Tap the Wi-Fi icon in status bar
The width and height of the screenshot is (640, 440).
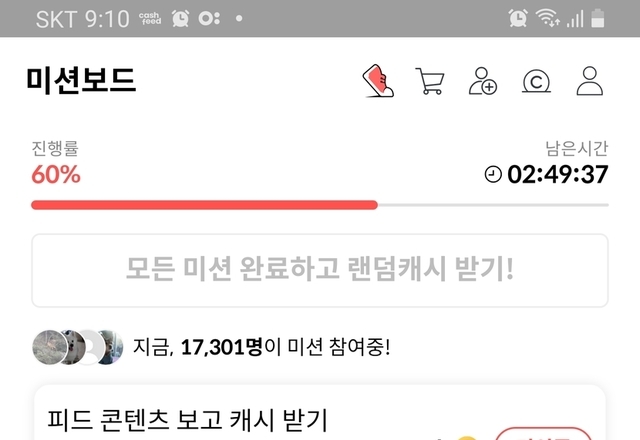point(547,18)
